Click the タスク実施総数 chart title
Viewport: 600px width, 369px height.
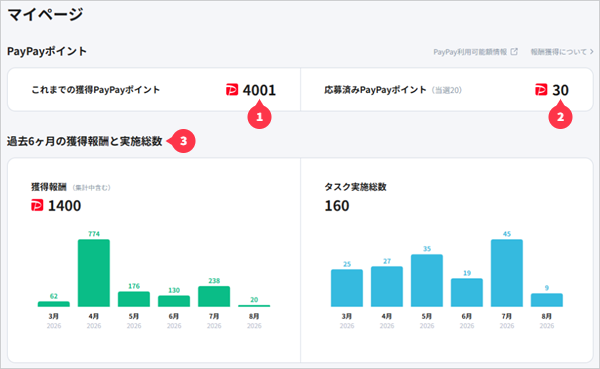point(355,187)
